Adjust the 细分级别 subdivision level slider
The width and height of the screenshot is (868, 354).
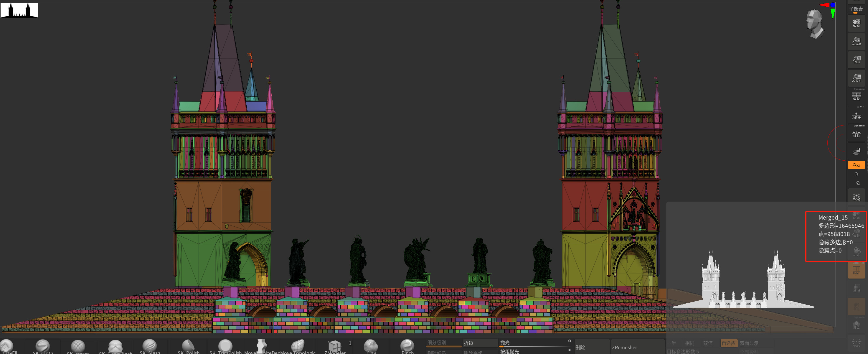point(444,343)
